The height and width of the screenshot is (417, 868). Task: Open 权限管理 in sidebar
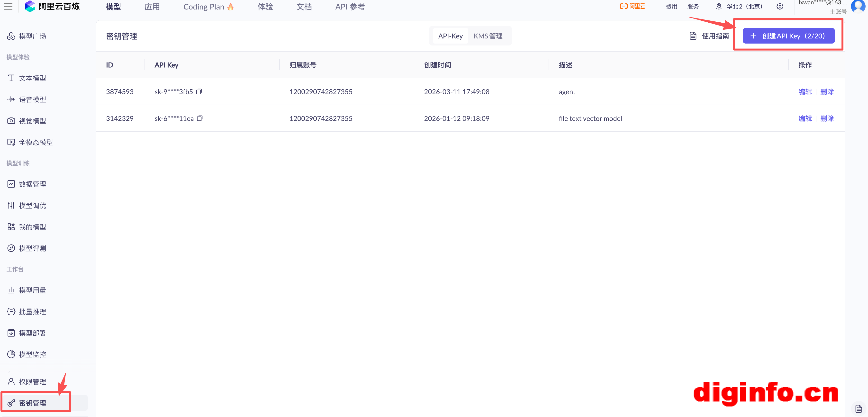32,382
